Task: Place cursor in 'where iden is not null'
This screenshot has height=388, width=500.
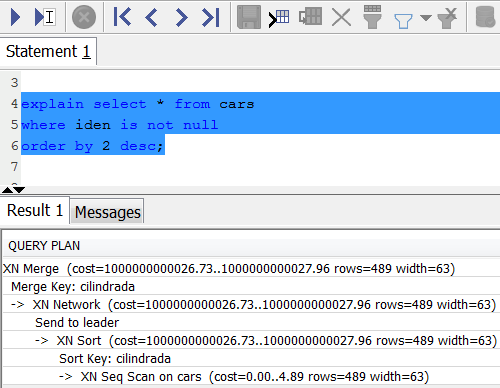Action: point(120,125)
